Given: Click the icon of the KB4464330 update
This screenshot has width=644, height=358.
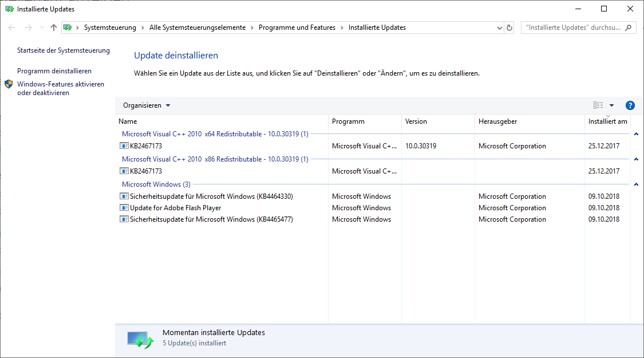Looking at the screenshot, I should (x=124, y=196).
